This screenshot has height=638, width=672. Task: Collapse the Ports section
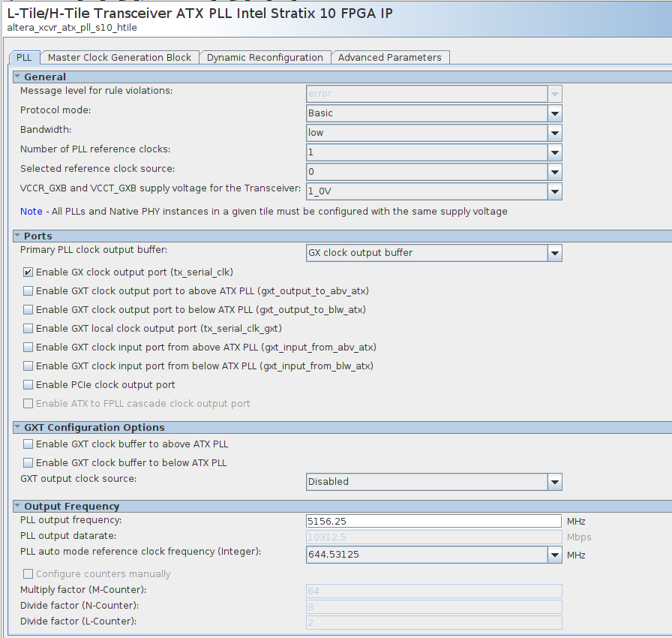click(x=17, y=236)
